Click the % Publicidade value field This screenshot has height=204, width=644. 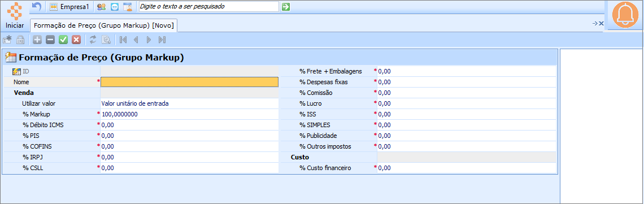467,136
